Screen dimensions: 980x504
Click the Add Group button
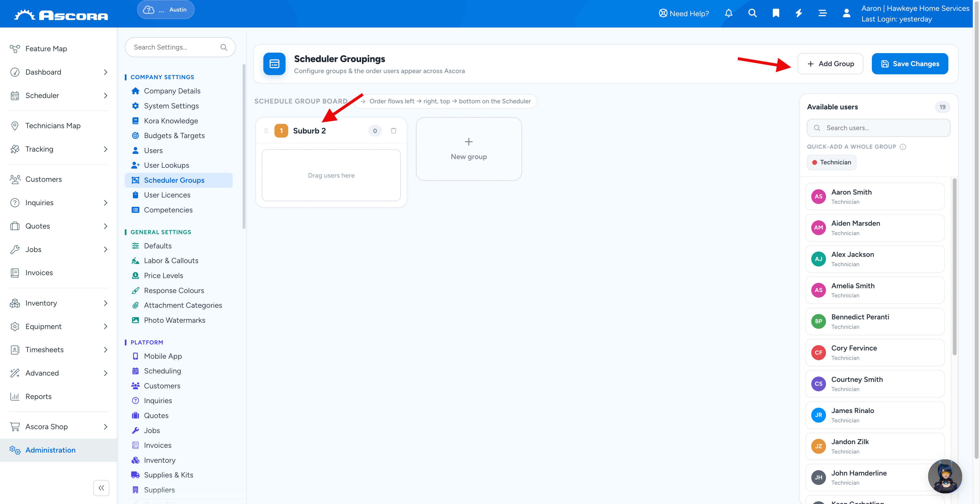tap(830, 63)
